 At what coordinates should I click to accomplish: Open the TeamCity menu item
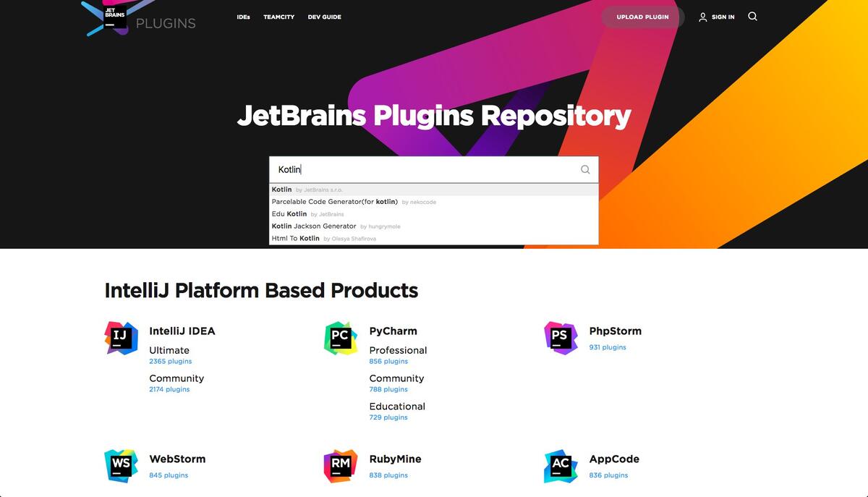[x=278, y=17]
